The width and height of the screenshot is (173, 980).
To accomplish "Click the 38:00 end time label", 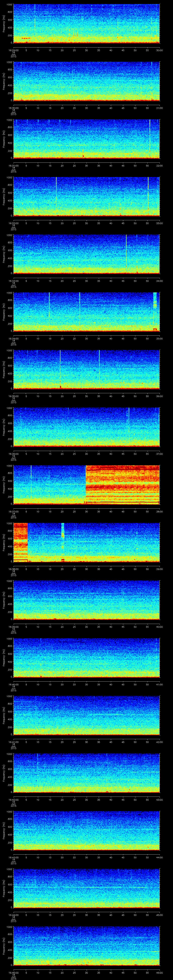I will 160,512.
